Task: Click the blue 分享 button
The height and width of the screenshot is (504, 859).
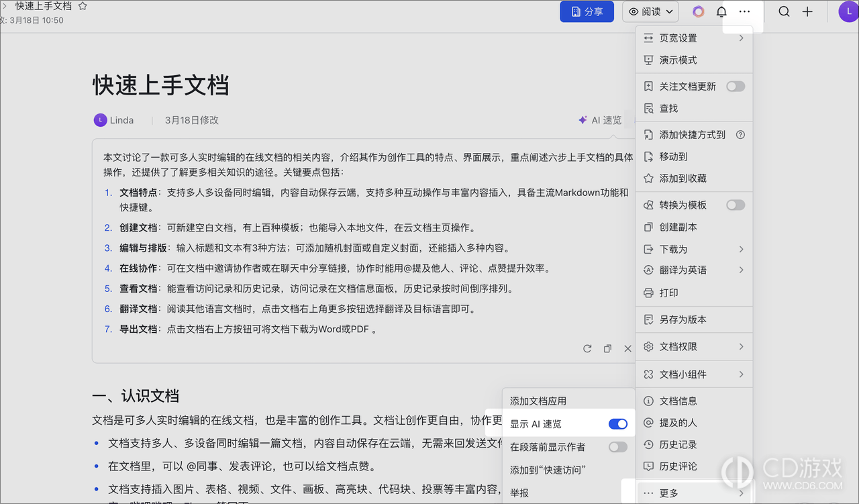Action: tap(587, 11)
